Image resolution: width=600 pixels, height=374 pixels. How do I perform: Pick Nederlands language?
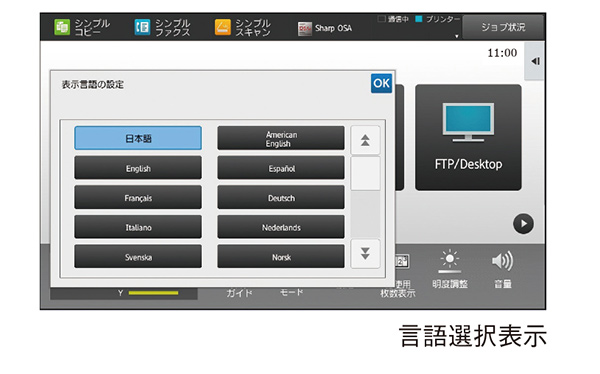tap(281, 227)
